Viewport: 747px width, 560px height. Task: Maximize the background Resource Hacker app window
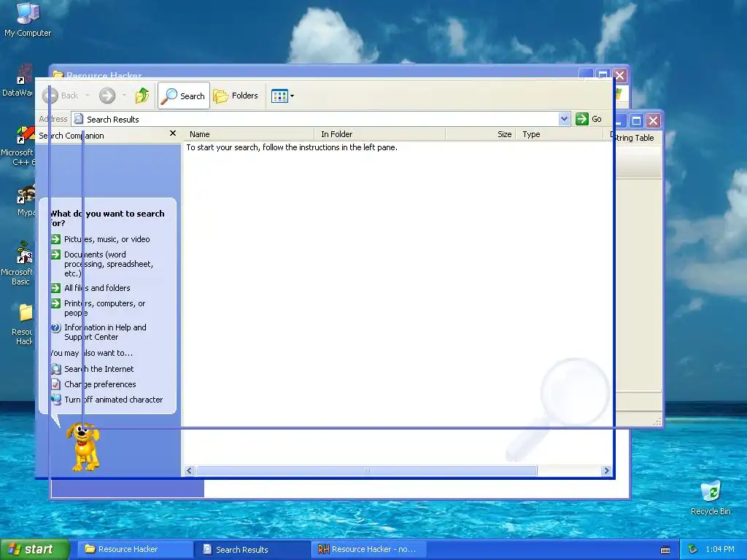[x=636, y=120]
